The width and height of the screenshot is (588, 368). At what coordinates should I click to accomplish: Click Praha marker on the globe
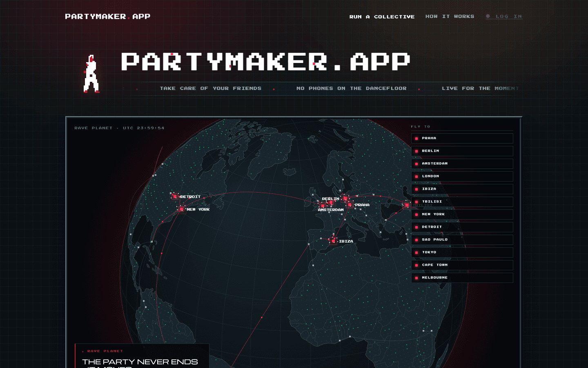pos(350,205)
